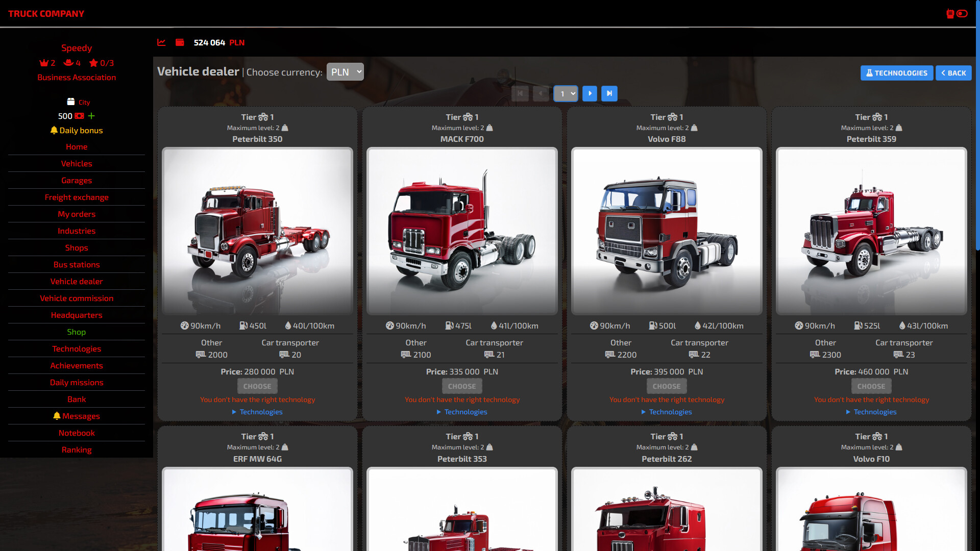Open Garages in sidebar menu
This screenshot has height=551, width=980.
coord(77,181)
